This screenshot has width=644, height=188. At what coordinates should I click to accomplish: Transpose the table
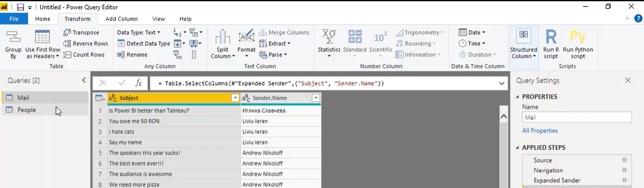tap(81, 33)
